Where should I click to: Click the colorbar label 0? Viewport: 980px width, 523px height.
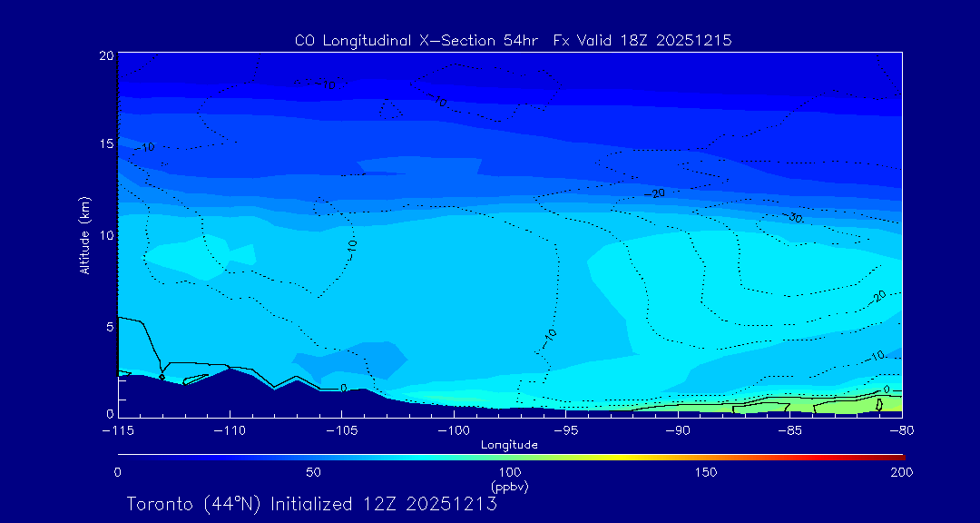click(117, 472)
